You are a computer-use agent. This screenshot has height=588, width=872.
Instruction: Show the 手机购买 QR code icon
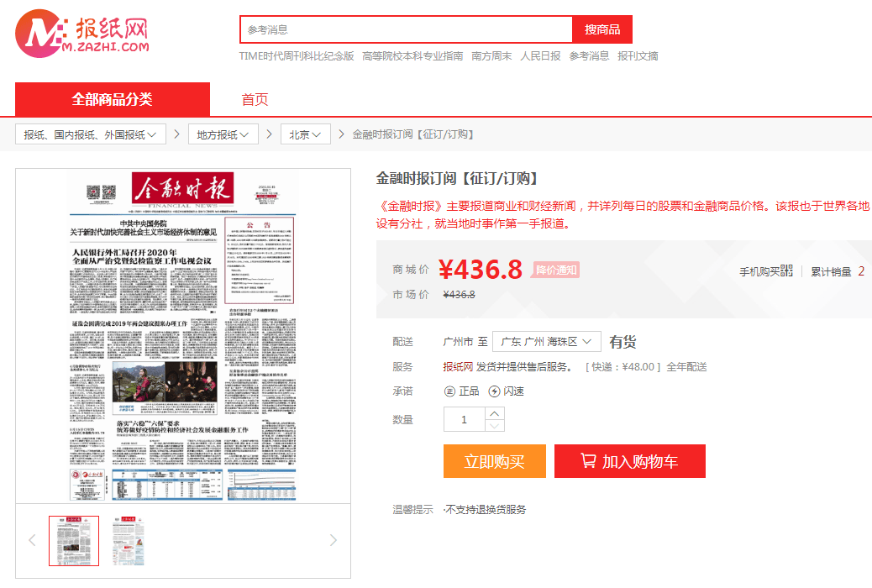coord(786,271)
